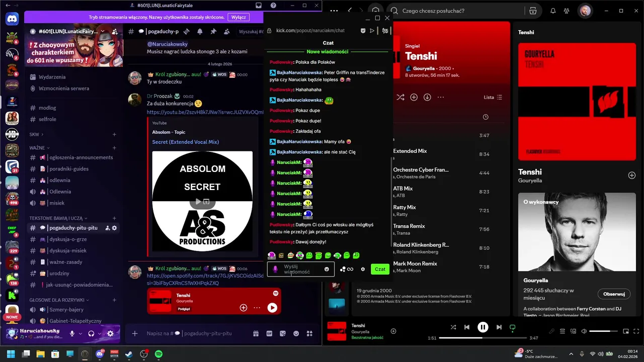Viewport: 644px width, 362px height.
Task: Open Spotify notifications bell
Action: click(553, 11)
